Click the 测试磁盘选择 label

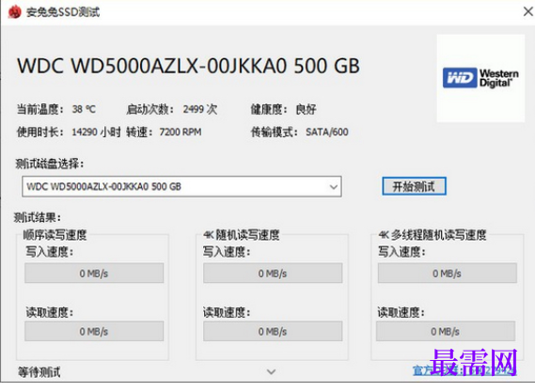coord(50,164)
